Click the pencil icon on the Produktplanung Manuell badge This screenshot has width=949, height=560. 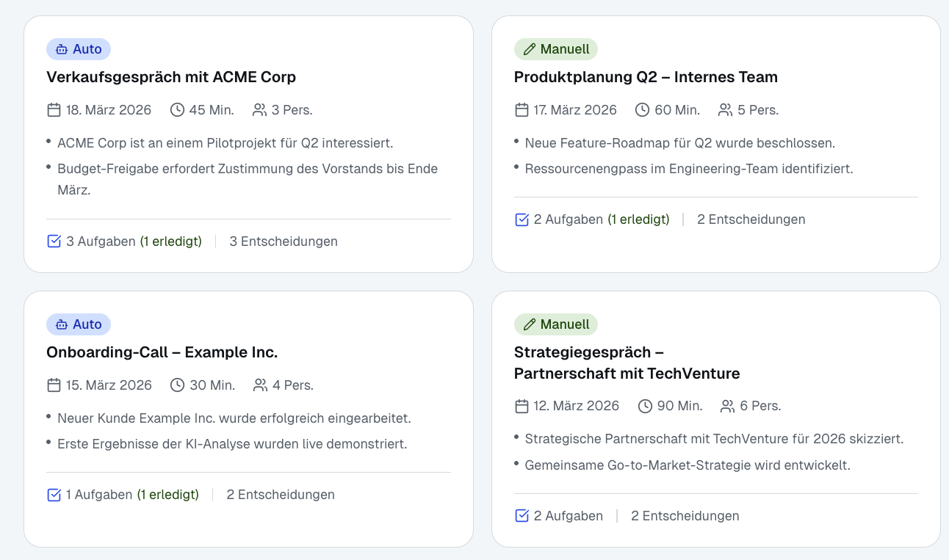(530, 49)
